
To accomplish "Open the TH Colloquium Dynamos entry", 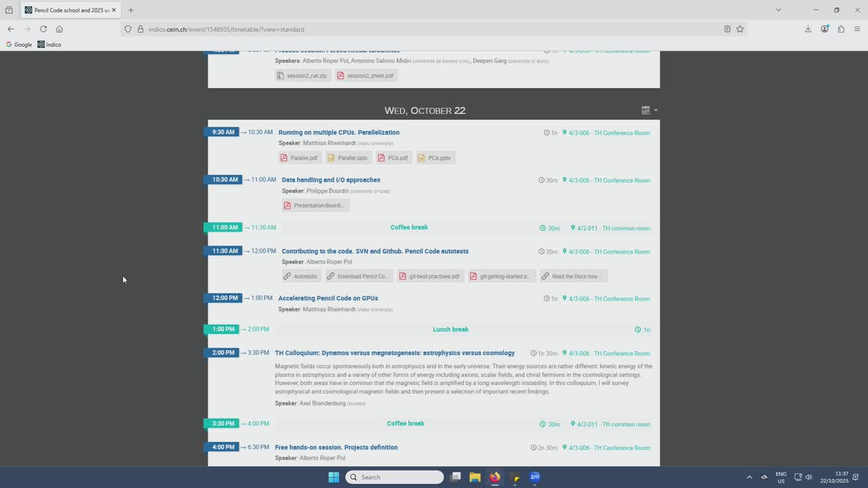I will pos(394,353).
